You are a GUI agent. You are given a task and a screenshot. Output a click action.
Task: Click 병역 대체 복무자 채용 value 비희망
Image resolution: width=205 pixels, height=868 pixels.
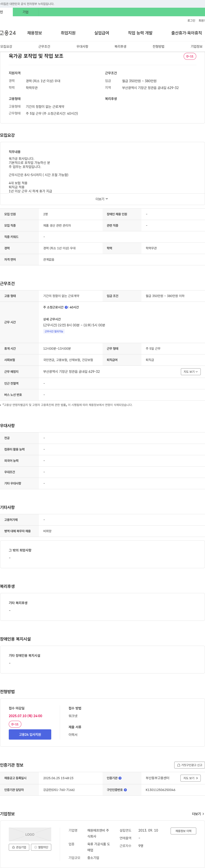[x=47, y=531]
